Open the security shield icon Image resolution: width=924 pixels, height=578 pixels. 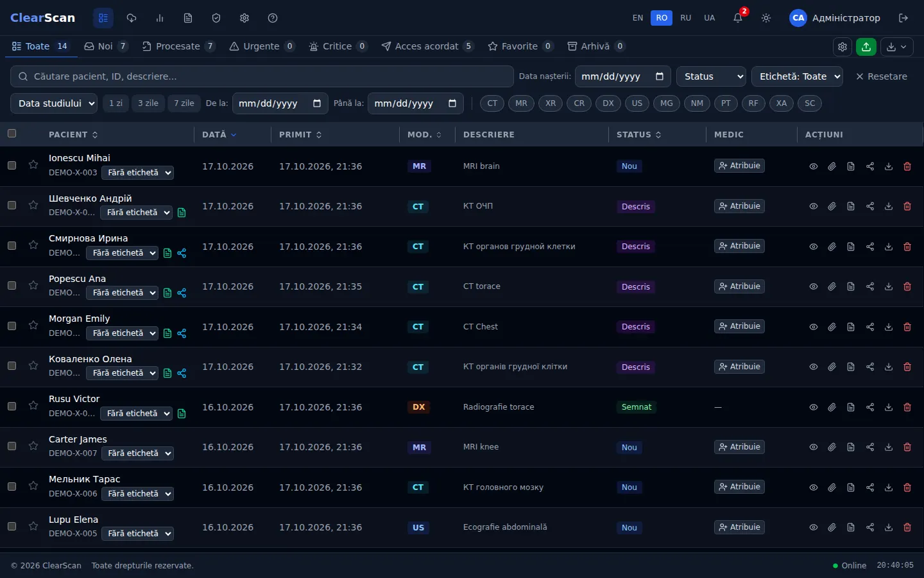point(216,18)
